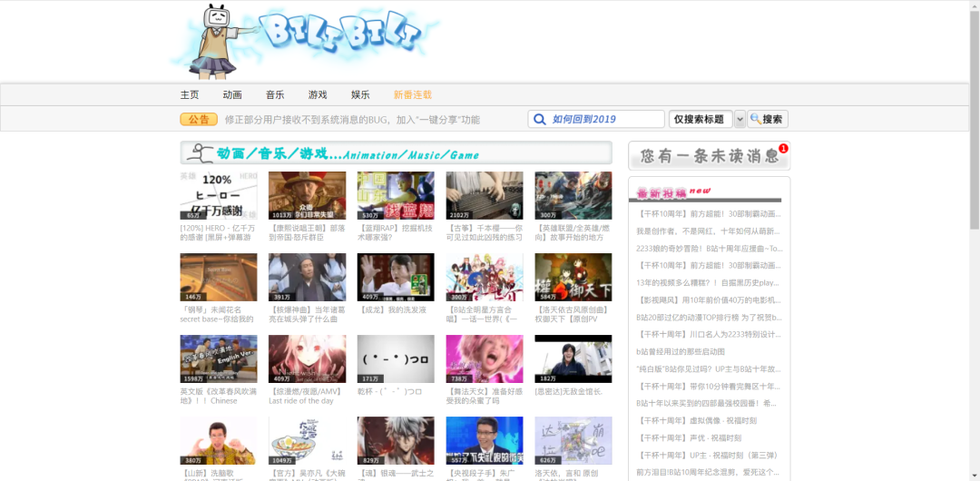Image resolution: width=980 pixels, height=481 pixels.
Task: Open the 银魂 武士之魂 thumbnail
Action: tap(396, 440)
